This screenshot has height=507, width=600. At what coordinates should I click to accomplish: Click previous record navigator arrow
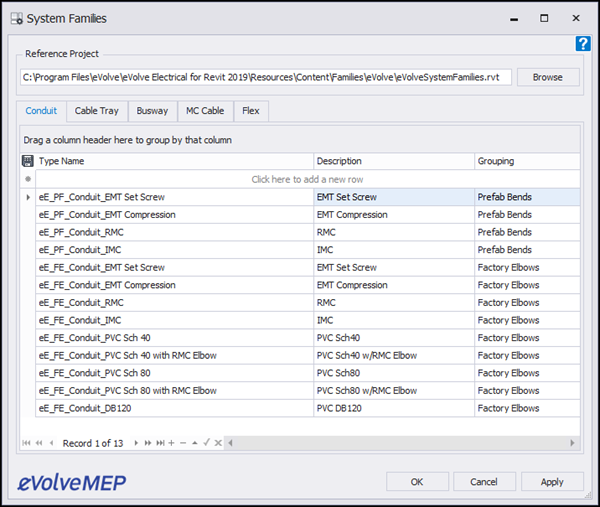[51, 443]
